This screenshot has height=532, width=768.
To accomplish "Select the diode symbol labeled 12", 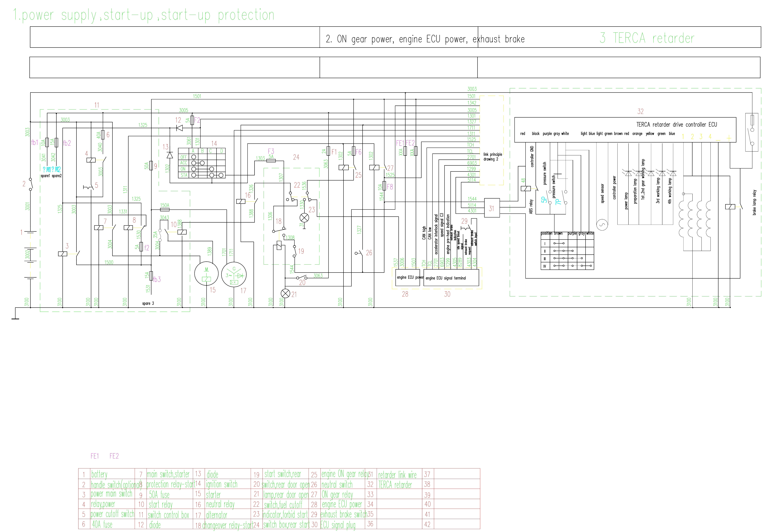I will pos(179,128).
